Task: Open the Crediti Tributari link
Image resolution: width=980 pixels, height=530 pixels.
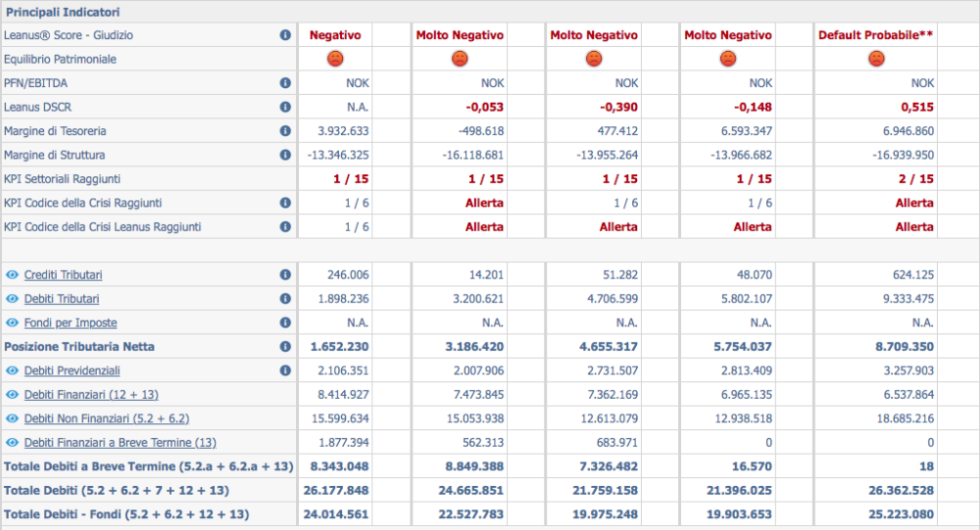Action: (x=63, y=275)
